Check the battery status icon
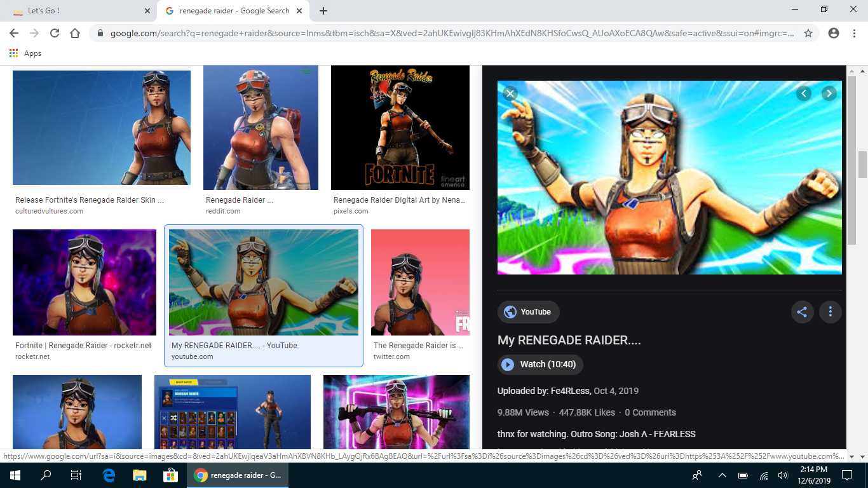This screenshot has width=868, height=488. [x=743, y=475]
